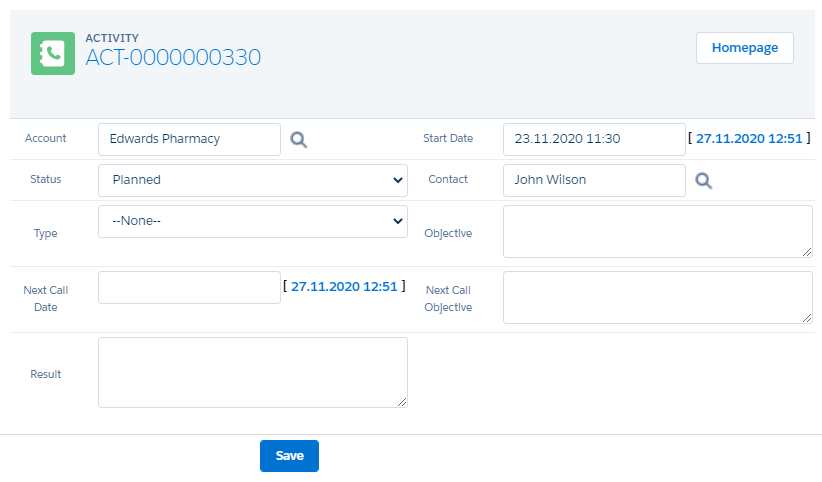This screenshot has width=822, height=482.
Task: Click into the Start Date input field
Action: click(x=593, y=139)
